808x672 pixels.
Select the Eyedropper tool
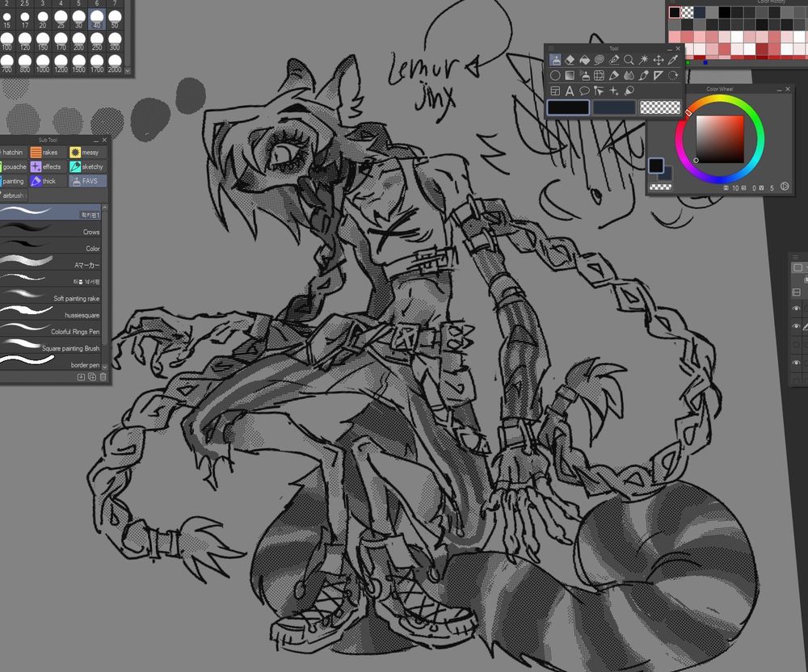click(673, 61)
